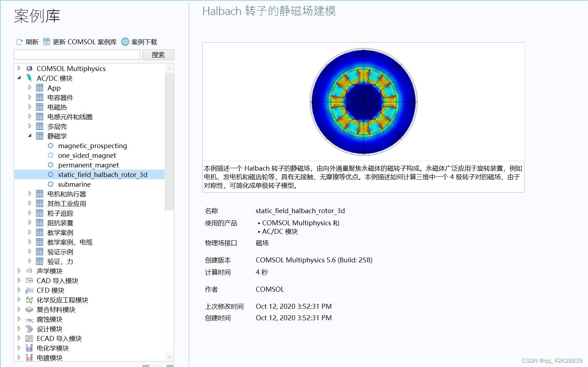Click the 电容器件 folder icon
588x367 pixels.
point(40,97)
